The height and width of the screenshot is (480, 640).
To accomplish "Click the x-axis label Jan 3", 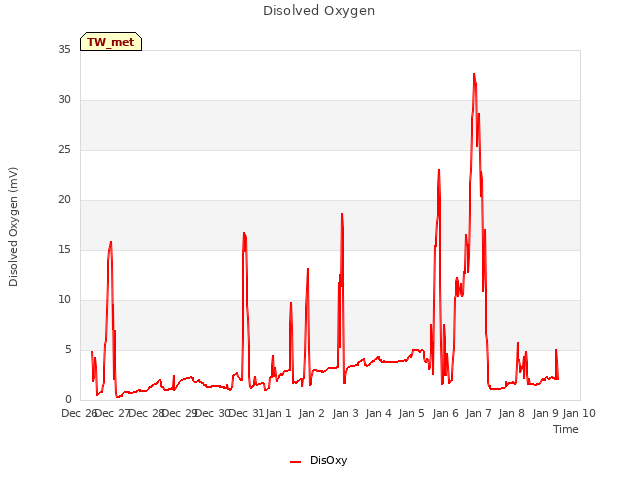I will [x=345, y=413].
